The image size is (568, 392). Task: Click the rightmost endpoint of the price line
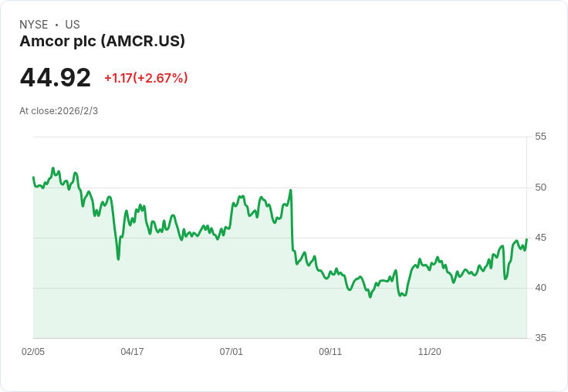click(526, 239)
